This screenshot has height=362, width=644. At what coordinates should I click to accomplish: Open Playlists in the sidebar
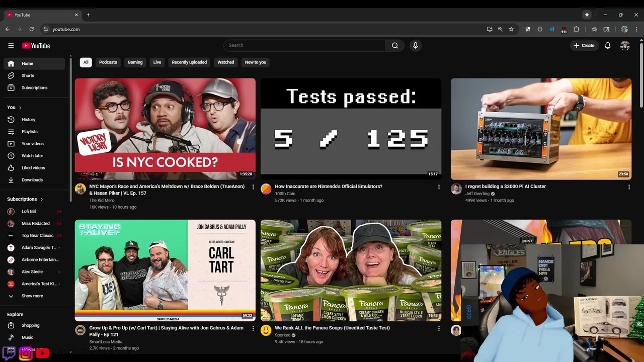click(x=34, y=132)
